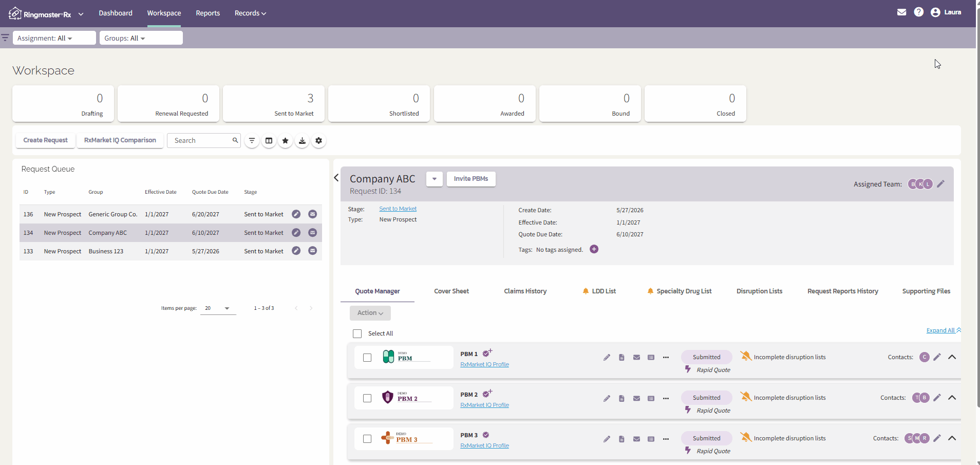Collapse the PBM 1 row chevron
Image resolution: width=980 pixels, height=465 pixels.
pyautogui.click(x=952, y=357)
